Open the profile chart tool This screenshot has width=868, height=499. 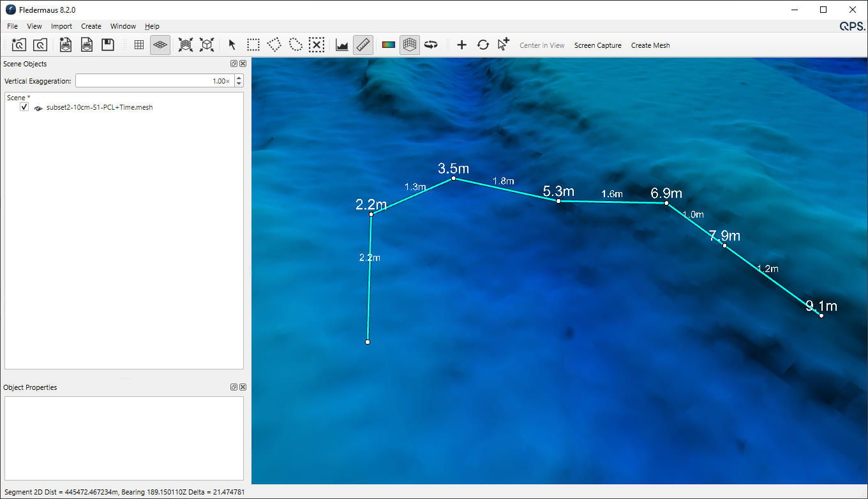pos(342,45)
